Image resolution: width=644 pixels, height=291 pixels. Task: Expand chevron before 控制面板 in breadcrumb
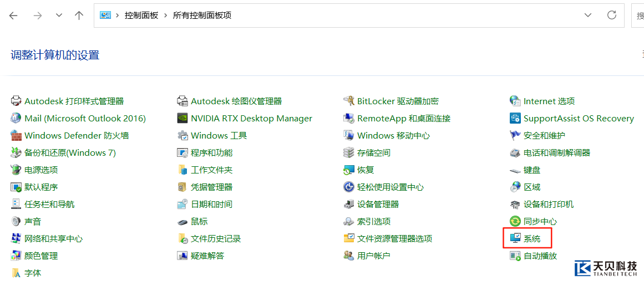click(117, 16)
